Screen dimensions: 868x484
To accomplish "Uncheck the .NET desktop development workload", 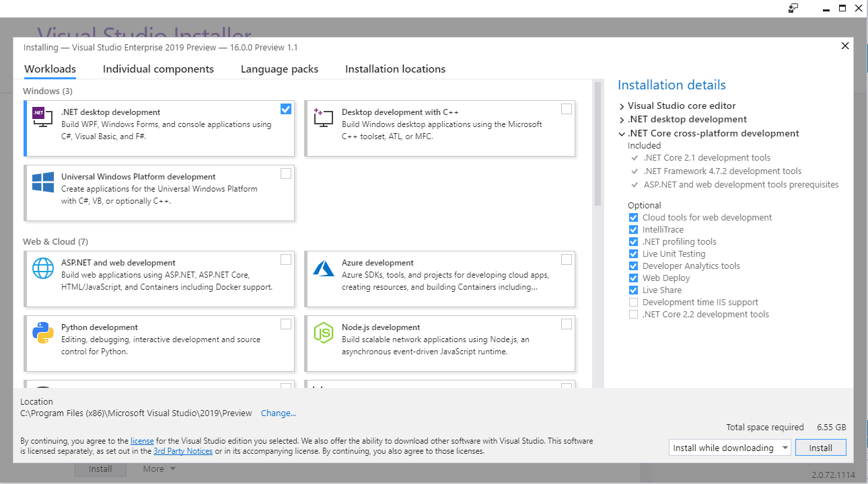I will [286, 109].
